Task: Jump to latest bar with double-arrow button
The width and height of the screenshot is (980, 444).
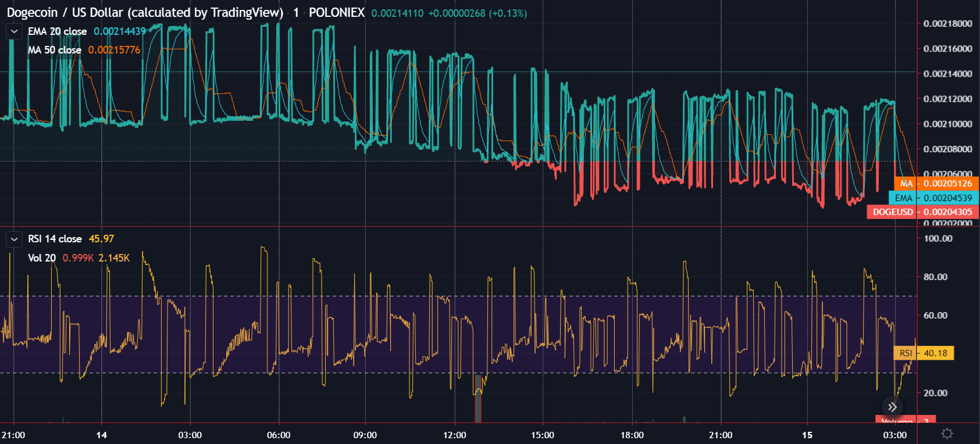Action: [x=893, y=407]
